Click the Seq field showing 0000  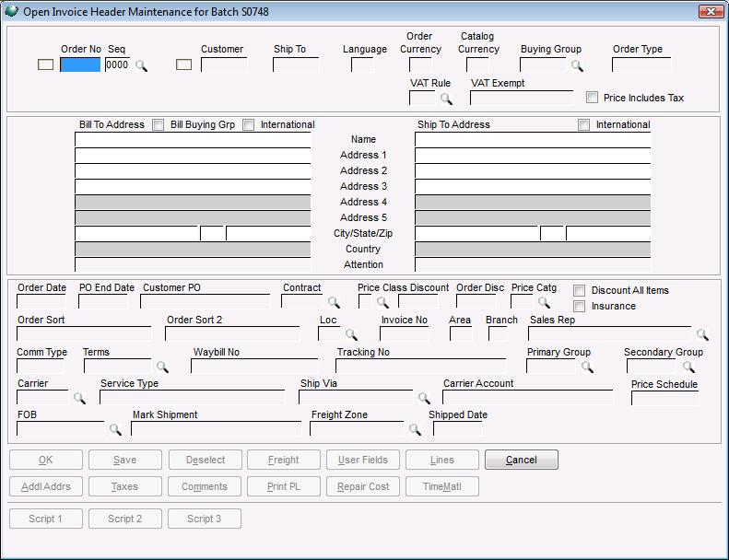tap(117, 64)
